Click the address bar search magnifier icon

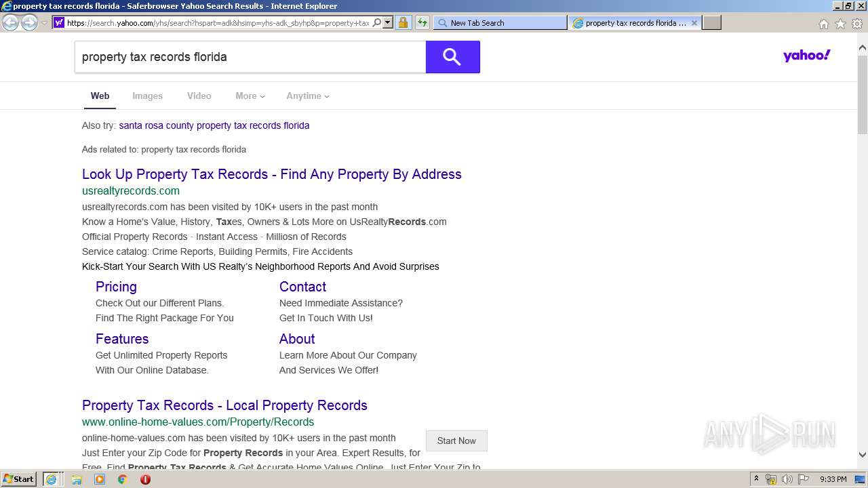click(x=377, y=22)
